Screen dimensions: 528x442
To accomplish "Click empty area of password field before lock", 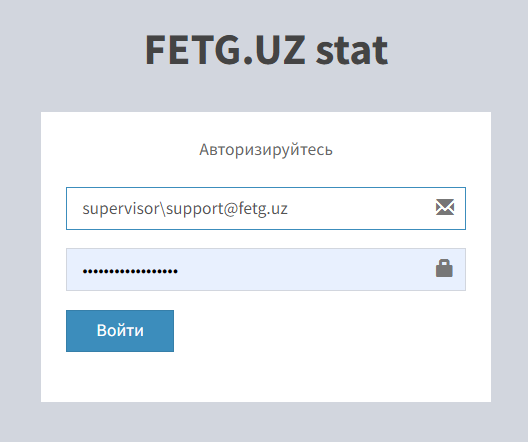I will point(303,269).
